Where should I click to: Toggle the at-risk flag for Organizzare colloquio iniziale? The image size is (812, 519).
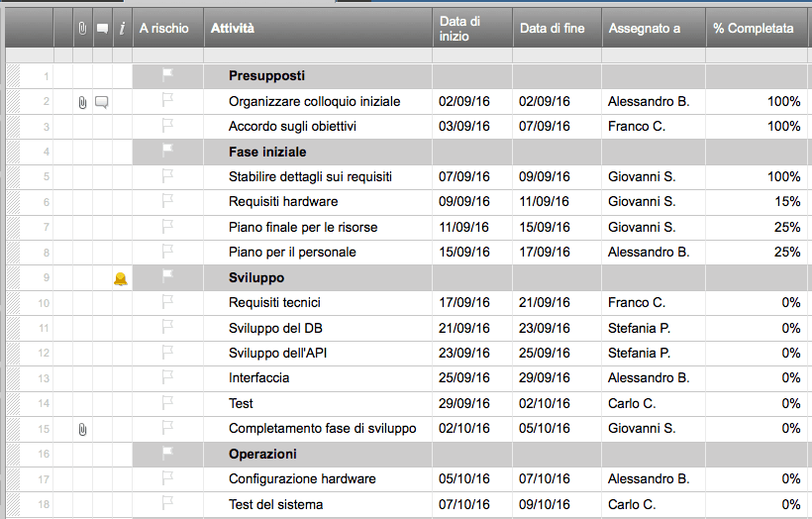point(167,99)
